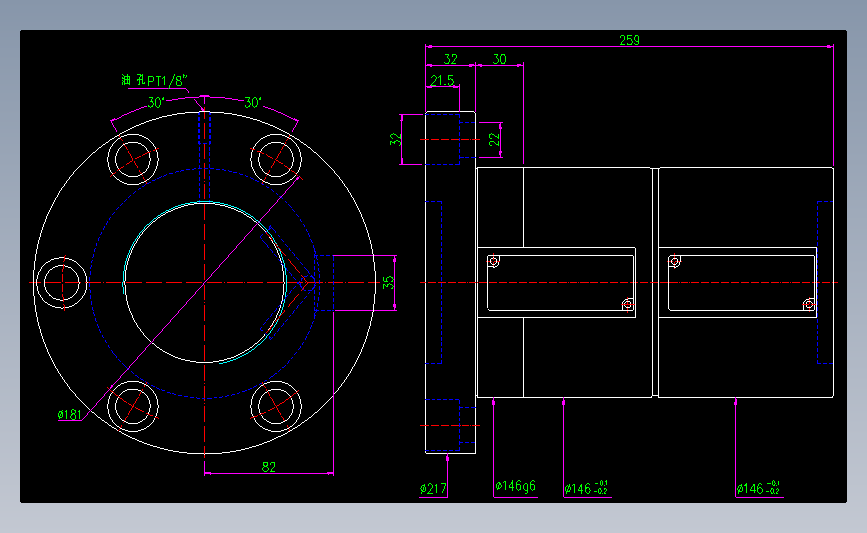Select the 35 keyway width dimension

pos(388,283)
